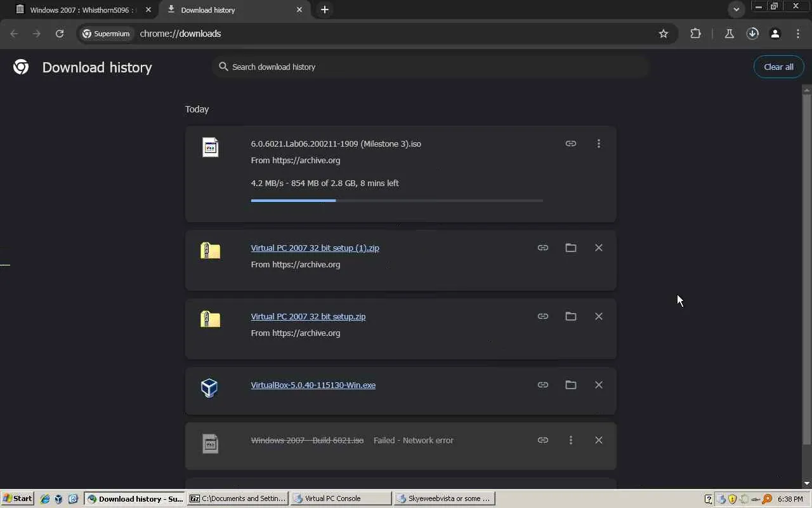Click the Milestone 3 ISO download progress bar
The height and width of the screenshot is (508, 812).
click(397, 201)
